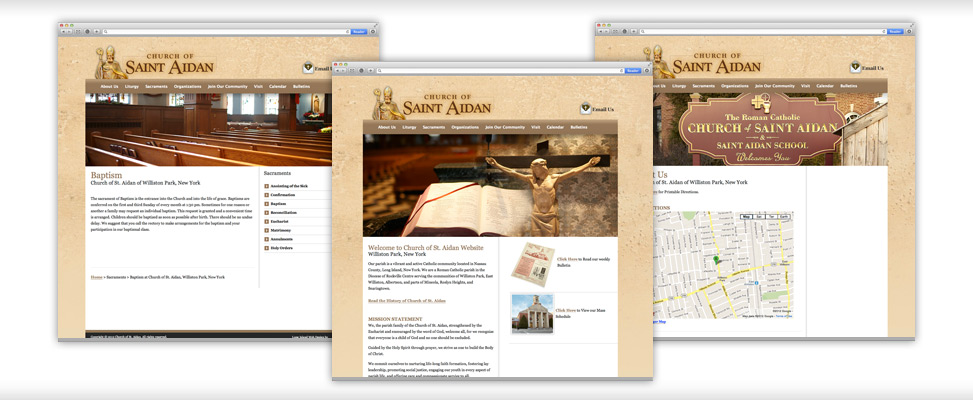Open Join Our Community in right window
Viewport: 973px width, 400px height.
(x=775, y=86)
